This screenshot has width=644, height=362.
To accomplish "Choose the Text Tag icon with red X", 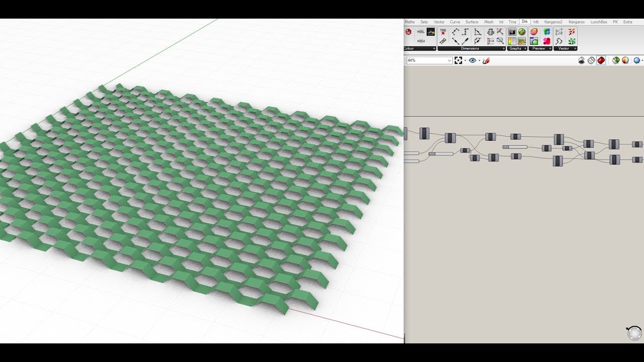I will pos(443,32).
